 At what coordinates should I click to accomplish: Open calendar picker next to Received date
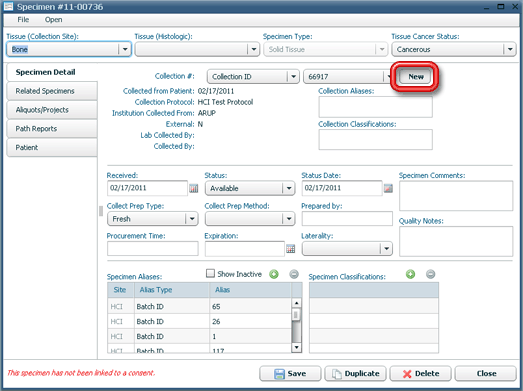pos(193,188)
